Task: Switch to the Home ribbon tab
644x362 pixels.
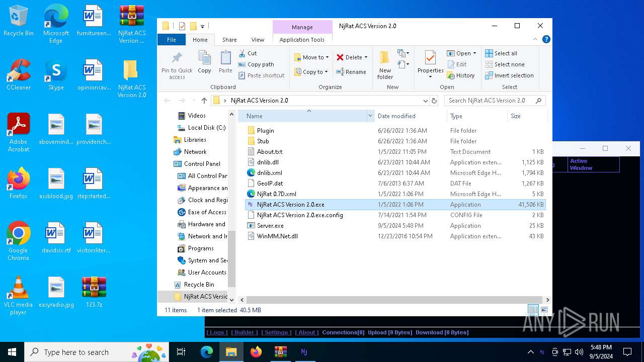Action: tap(200, 40)
